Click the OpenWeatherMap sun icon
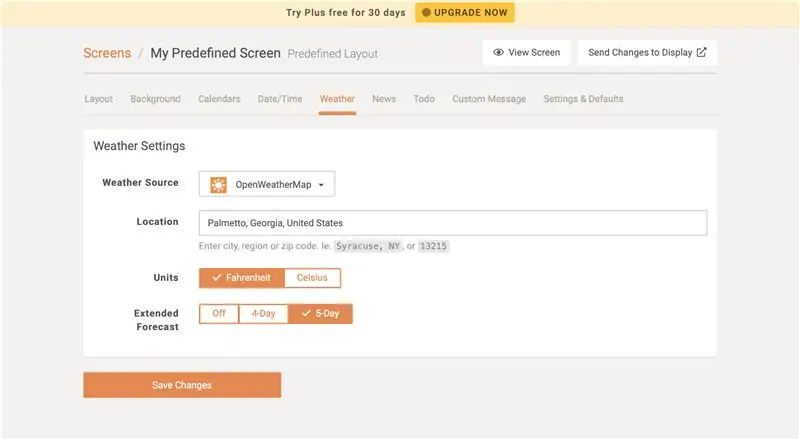Viewport: 800px width, 439px height. pos(218,185)
